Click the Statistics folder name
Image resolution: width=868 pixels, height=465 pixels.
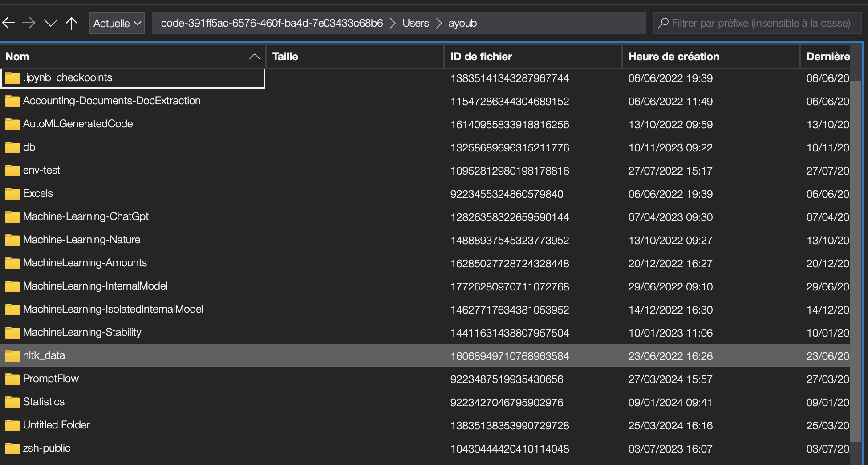[x=44, y=402]
